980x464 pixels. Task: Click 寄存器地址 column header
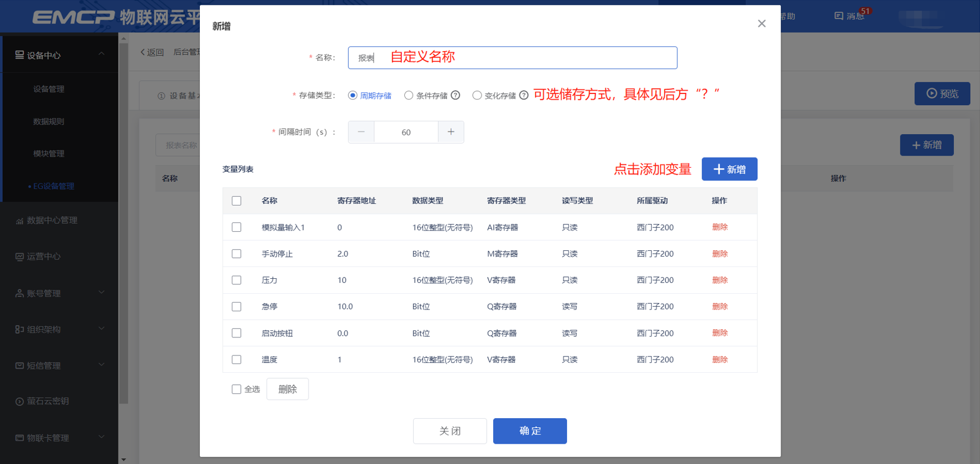tap(357, 200)
